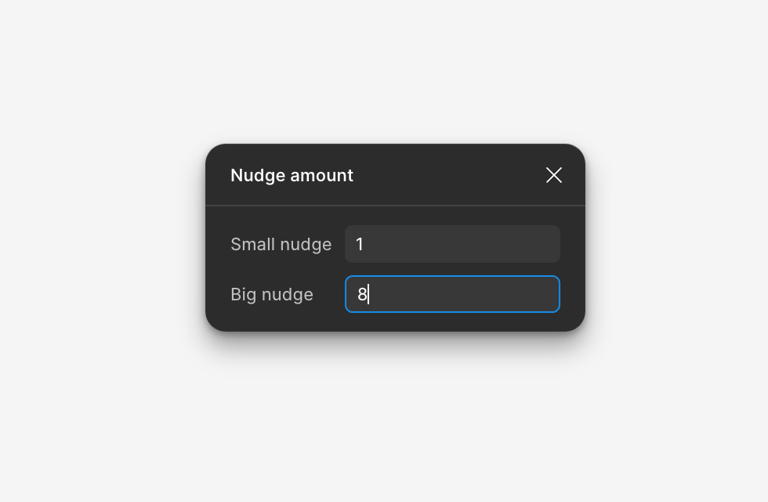Close the Nudge amount dialog
Image resolution: width=768 pixels, height=502 pixels.
[554, 175]
